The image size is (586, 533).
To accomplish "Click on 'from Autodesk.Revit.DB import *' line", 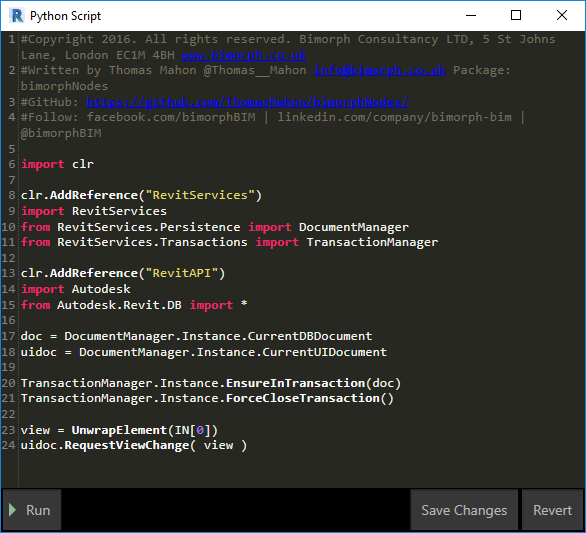I will [134, 305].
